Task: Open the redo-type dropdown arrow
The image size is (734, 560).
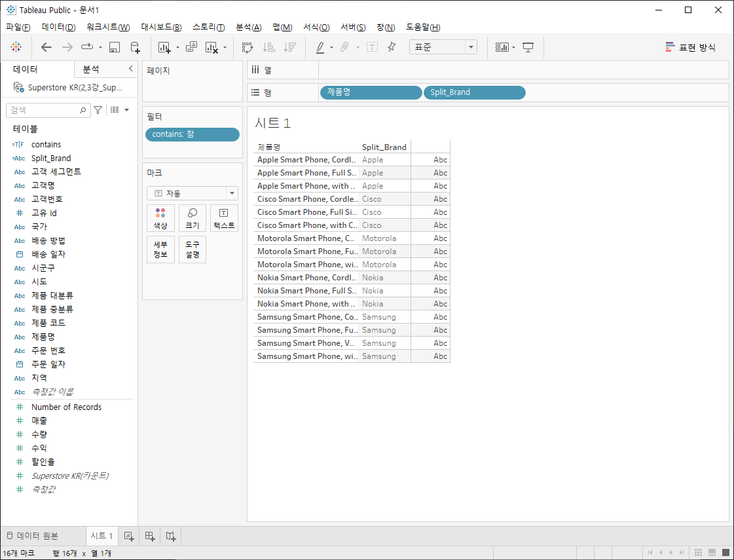Action: tap(100, 47)
